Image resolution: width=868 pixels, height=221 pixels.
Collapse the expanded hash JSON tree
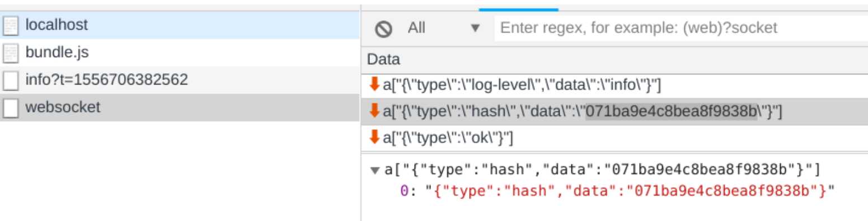[374, 170]
